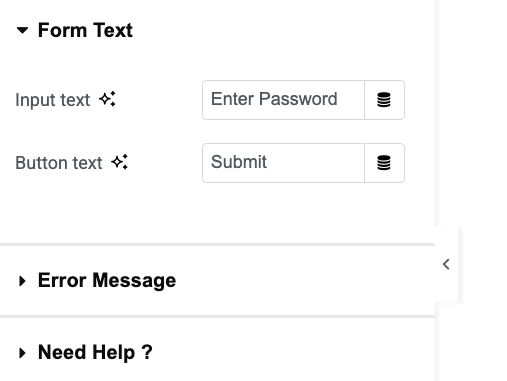Viewport: 507px width, 381px height.
Task: Focus the Submit button text field
Action: pos(283,163)
